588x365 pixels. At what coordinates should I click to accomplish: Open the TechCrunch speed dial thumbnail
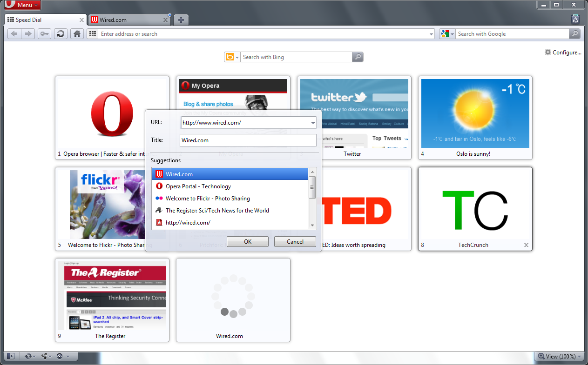click(x=475, y=209)
